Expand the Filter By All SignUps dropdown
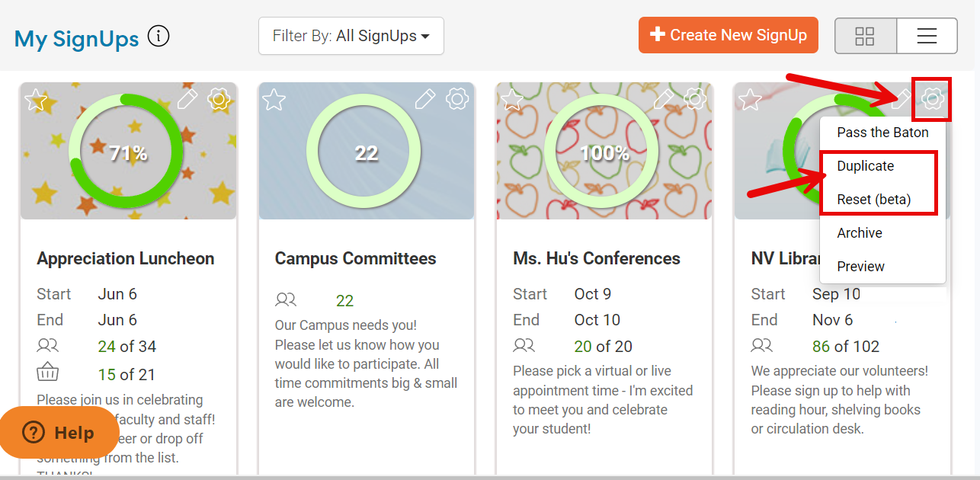The width and height of the screenshot is (980, 480). pos(351,36)
